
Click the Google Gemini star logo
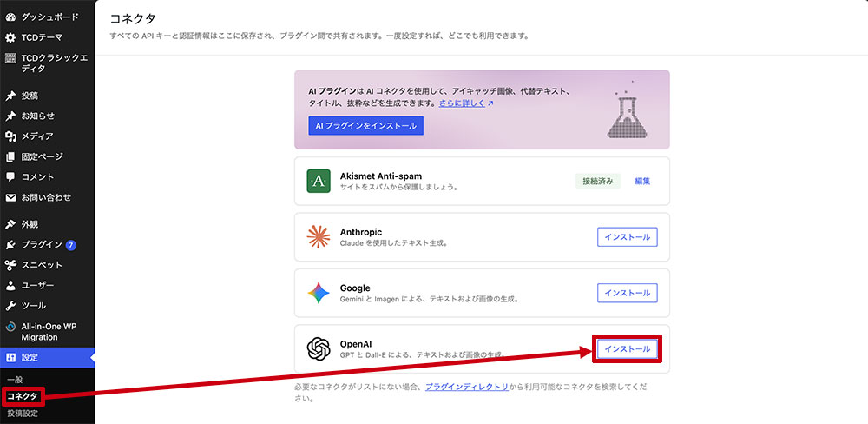coord(319,293)
